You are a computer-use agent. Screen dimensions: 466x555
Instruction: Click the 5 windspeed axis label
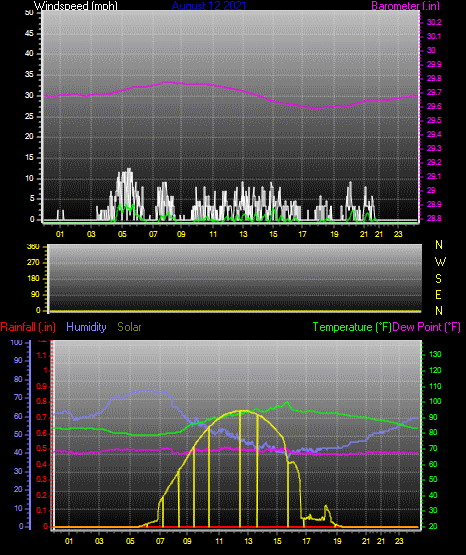32,199
